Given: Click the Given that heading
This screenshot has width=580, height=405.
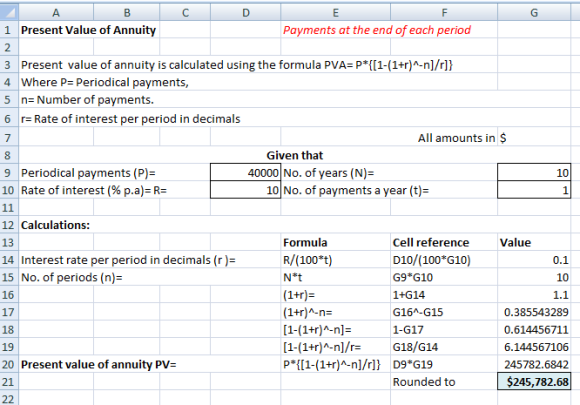Looking at the screenshot, I should click(295, 155).
